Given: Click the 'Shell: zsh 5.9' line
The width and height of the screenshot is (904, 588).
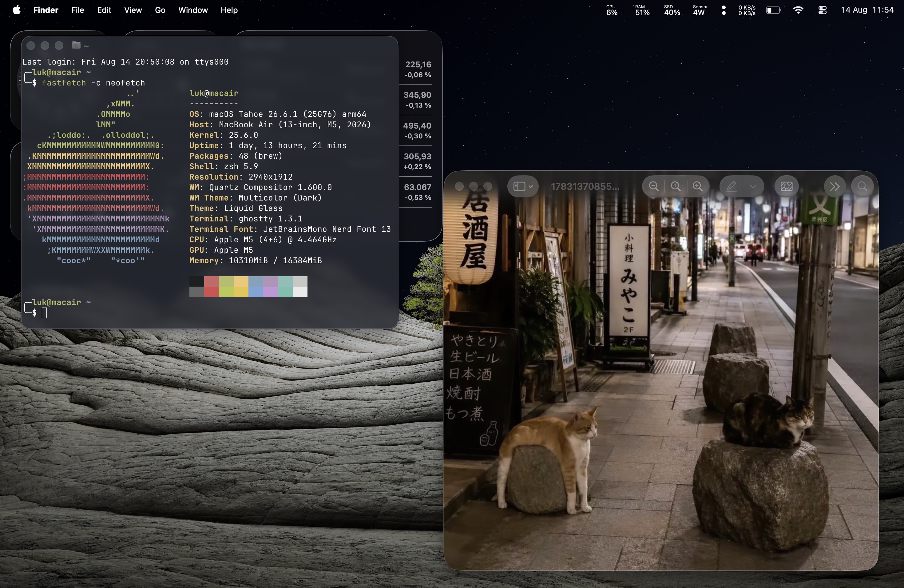Looking at the screenshot, I should [x=224, y=166].
